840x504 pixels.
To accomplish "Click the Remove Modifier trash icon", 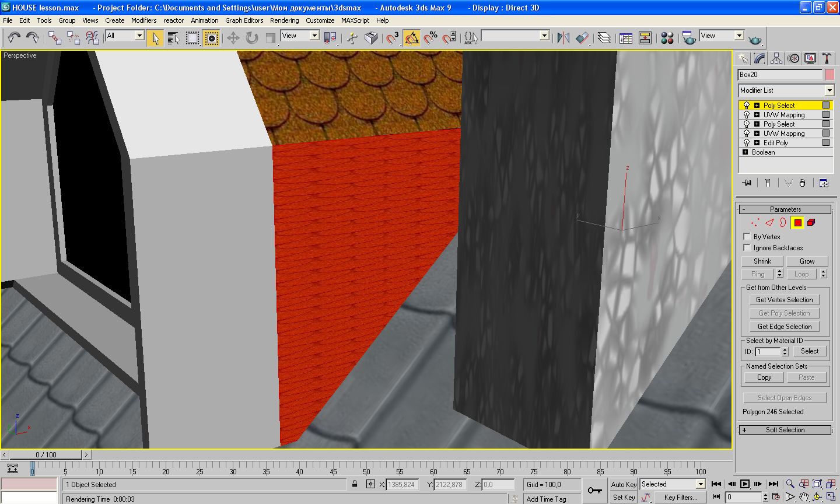I will (802, 183).
